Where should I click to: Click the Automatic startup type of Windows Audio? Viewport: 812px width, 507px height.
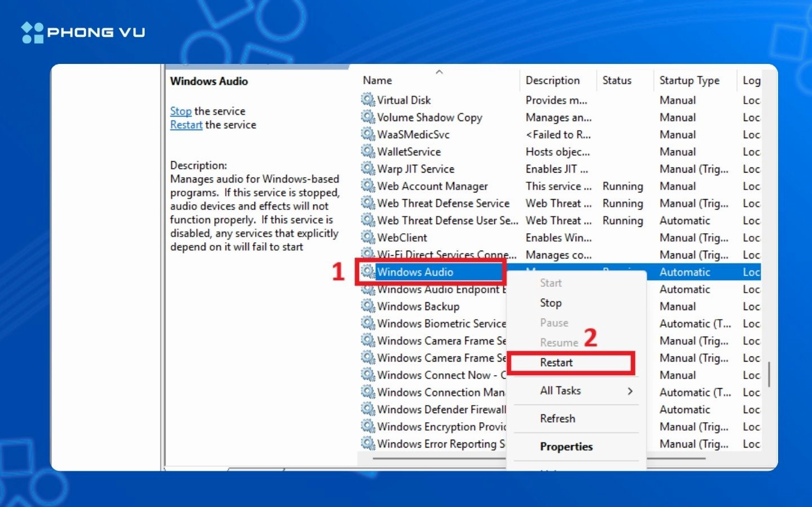(x=685, y=272)
